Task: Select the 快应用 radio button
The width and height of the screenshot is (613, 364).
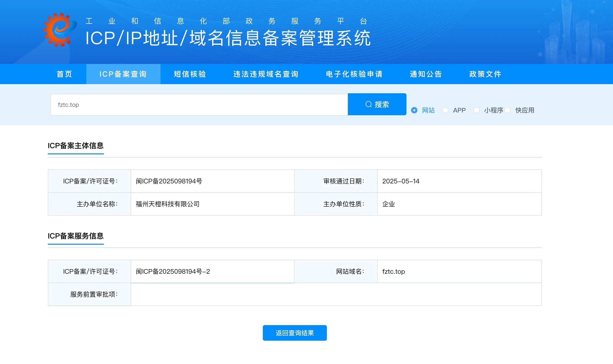Action: [508, 110]
